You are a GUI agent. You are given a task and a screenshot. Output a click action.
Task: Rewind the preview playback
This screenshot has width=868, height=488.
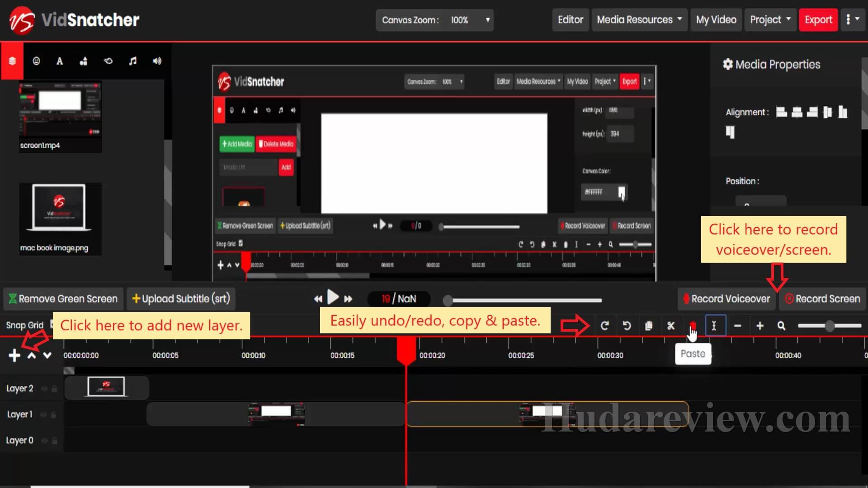coord(318,299)
